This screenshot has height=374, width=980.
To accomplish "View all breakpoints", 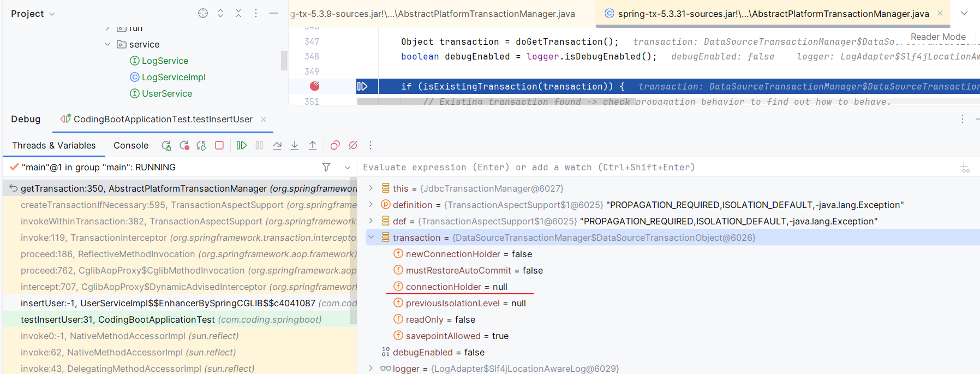I will coord(335,145).
